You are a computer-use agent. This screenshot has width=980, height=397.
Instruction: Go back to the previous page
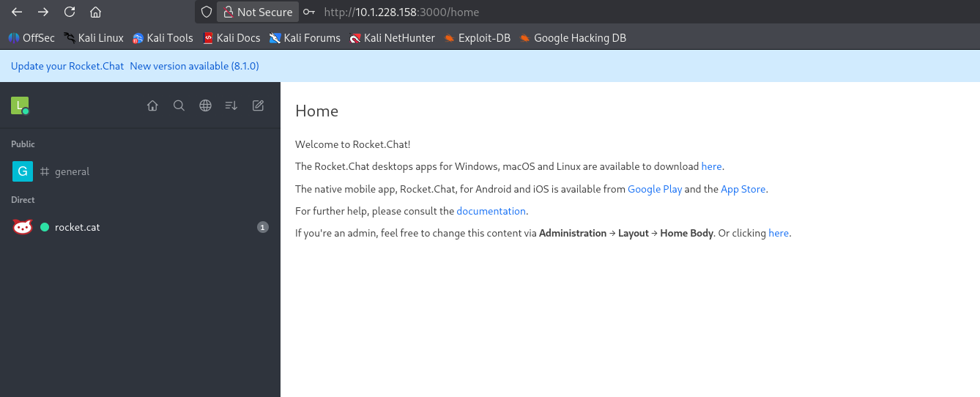(17, 12)
